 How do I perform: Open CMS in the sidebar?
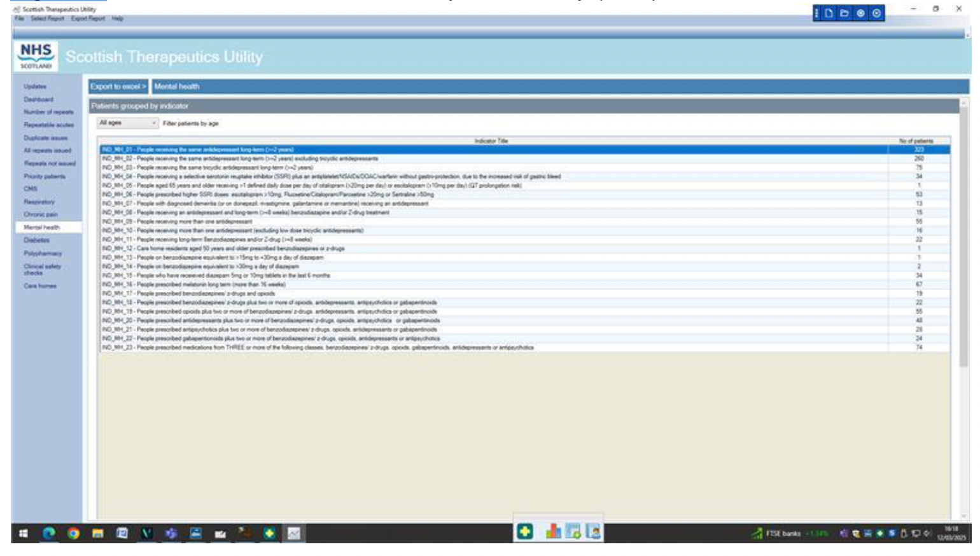pos(31,189)
